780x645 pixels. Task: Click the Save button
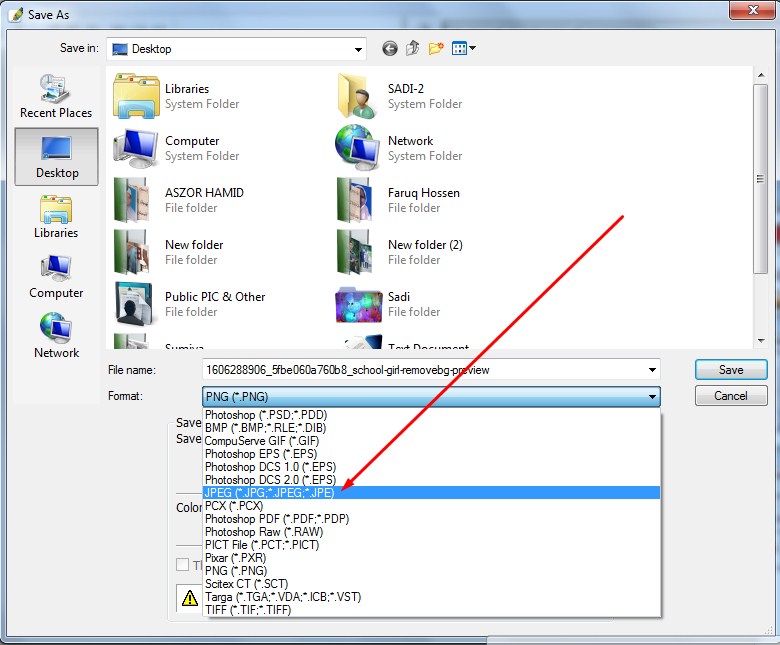[731, 369]
